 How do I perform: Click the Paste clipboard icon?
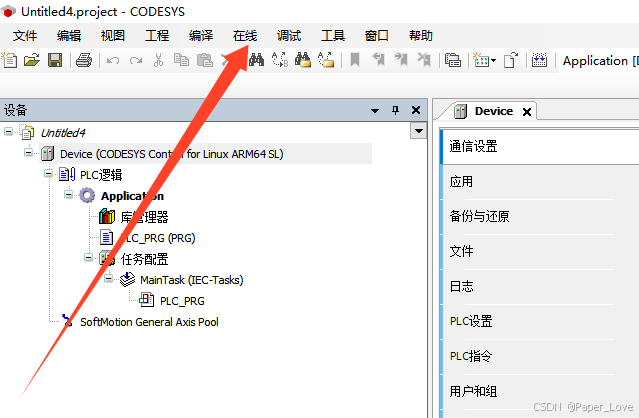205,60
